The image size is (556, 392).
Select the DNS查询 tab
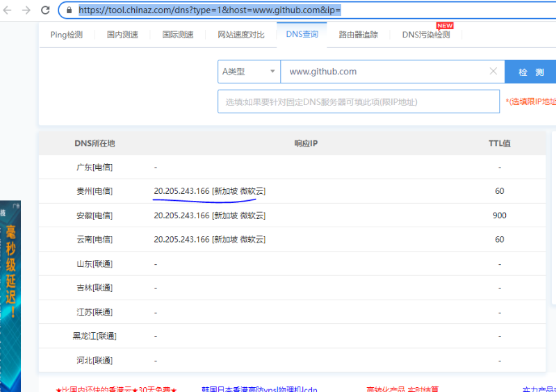coord(302,35)
